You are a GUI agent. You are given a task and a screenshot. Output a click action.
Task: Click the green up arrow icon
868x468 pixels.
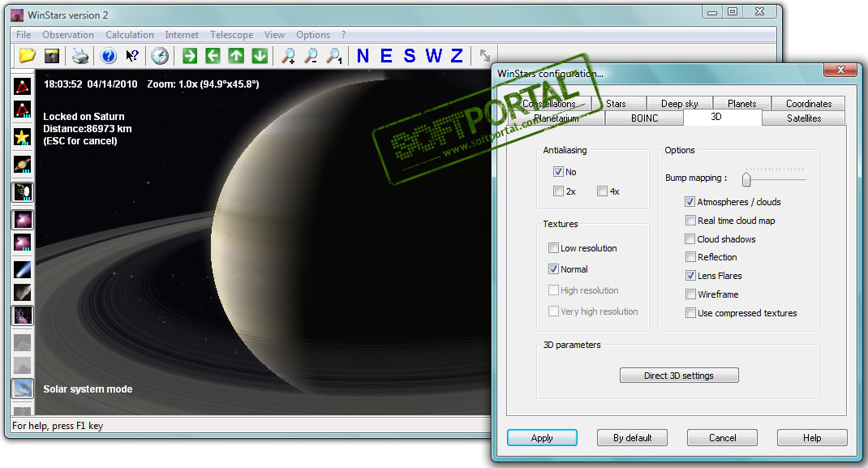click(x=236, y=56)
